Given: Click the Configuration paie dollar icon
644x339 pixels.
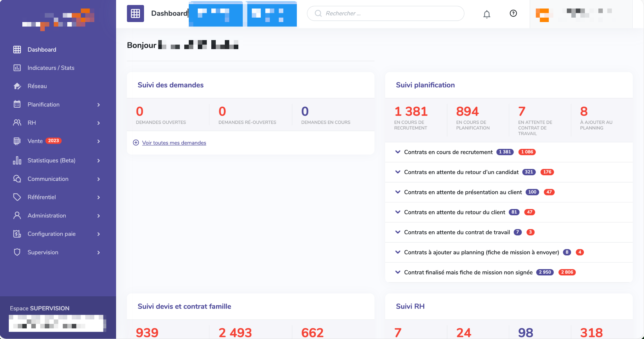Looking at the screenshot, I should (17, 234).
